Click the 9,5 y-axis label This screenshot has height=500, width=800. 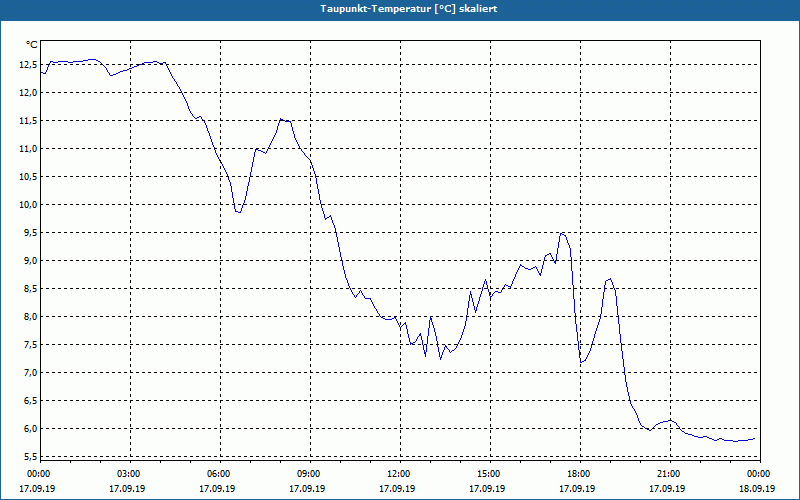point(31,233)
